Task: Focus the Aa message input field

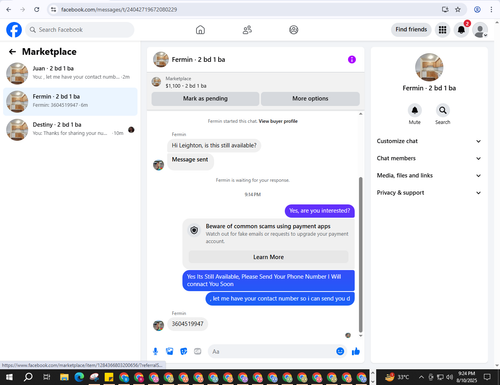Action: [271, 351]
